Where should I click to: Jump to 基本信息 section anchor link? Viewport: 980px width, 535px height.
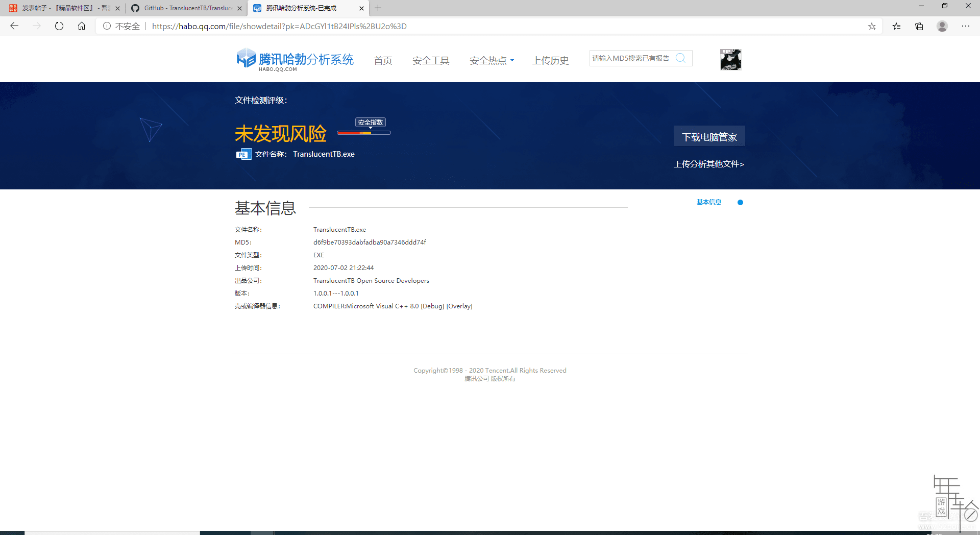click(709, 202)
